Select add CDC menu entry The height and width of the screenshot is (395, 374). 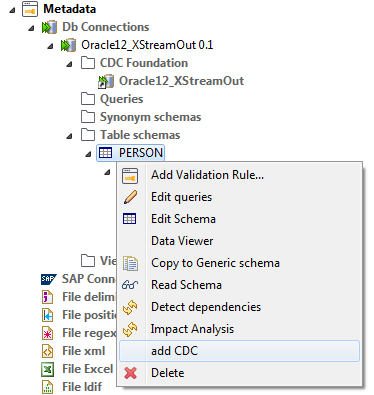click(239, 351)
